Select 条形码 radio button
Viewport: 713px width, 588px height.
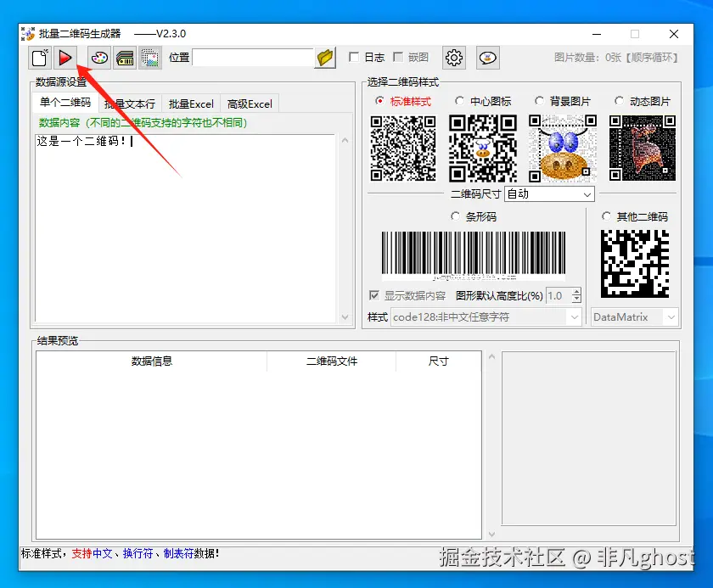click(455, 216)
